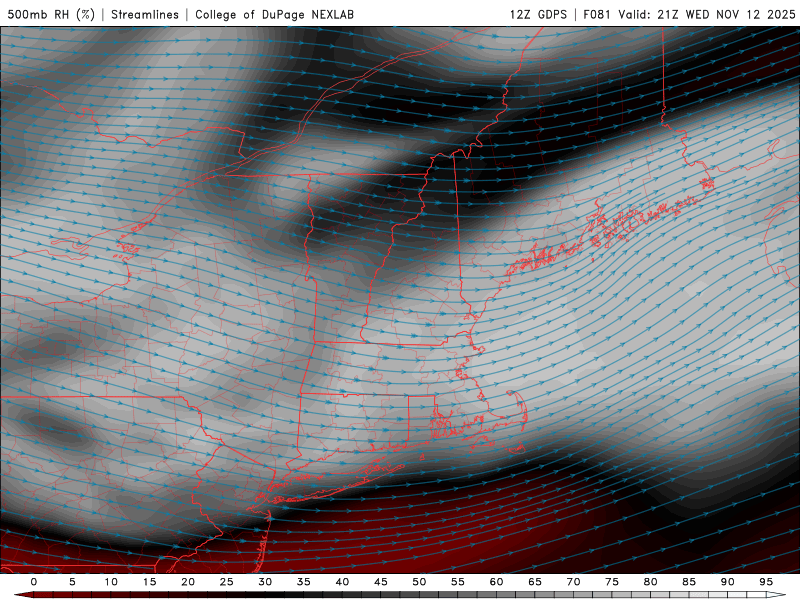The height and width of the screenshot is (600, 800).
Task: Click the '15' colorbar tick label
Action: point(149,582)
